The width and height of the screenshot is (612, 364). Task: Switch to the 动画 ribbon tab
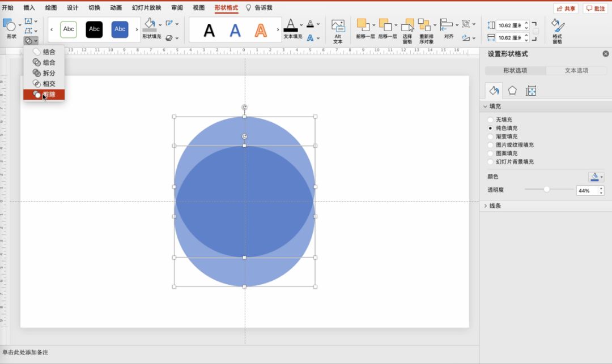coord(116,8)
